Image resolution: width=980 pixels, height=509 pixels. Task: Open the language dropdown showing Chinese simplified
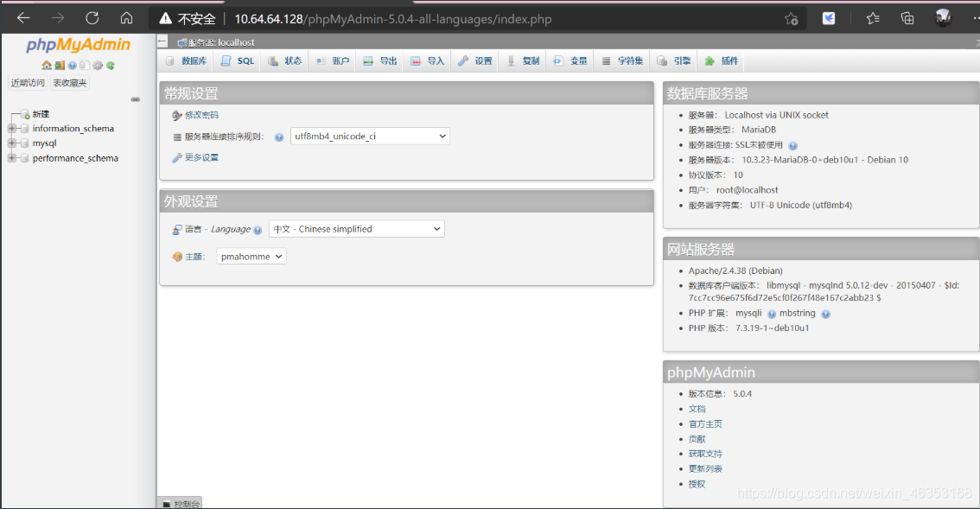pos(357,229)
